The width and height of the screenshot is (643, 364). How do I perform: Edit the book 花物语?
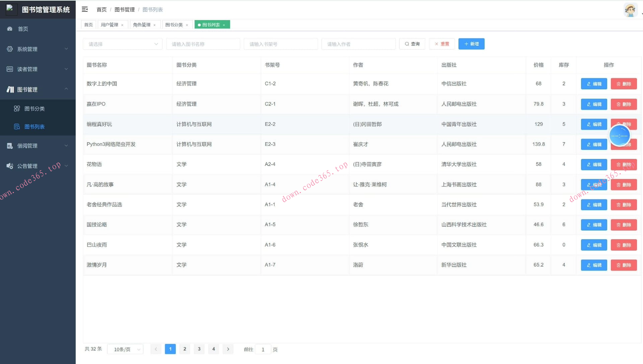coord(593,164)
